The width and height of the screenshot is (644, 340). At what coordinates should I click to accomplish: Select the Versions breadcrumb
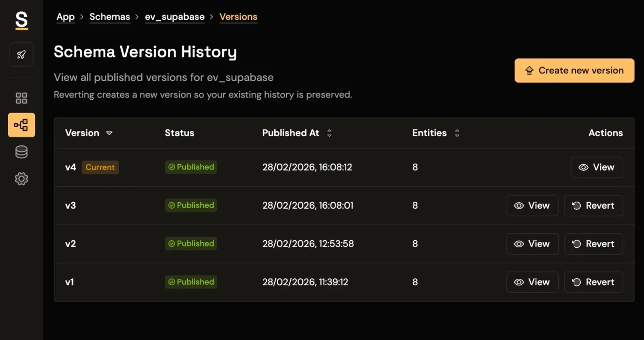[238, 17]
